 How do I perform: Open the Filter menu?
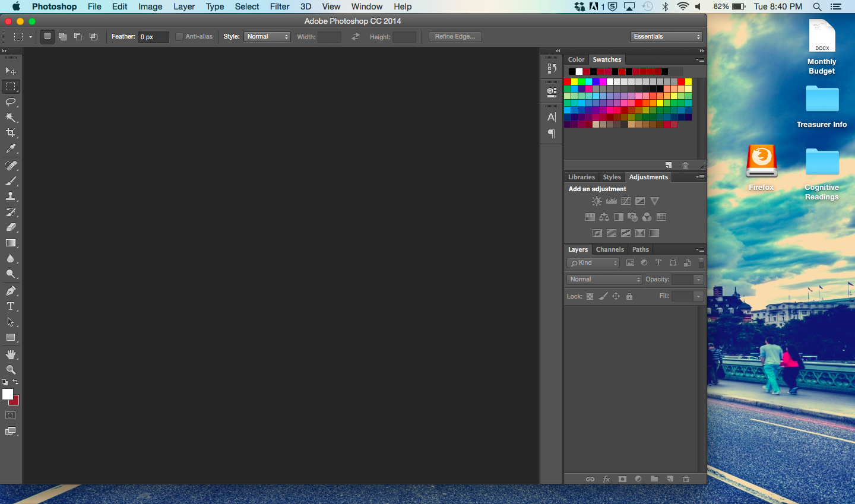pyautogui.click(x=280, y=7)
